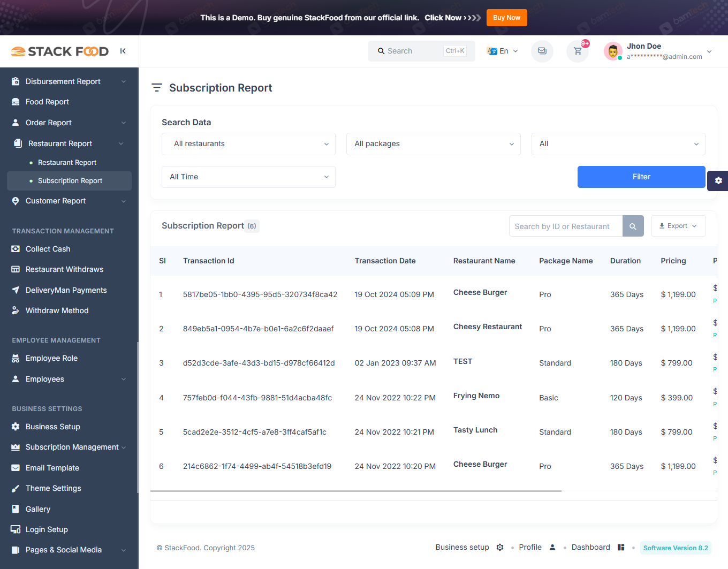Go to Food Report
The height and width of the screenshot is (569, 728).
(47, 102)
